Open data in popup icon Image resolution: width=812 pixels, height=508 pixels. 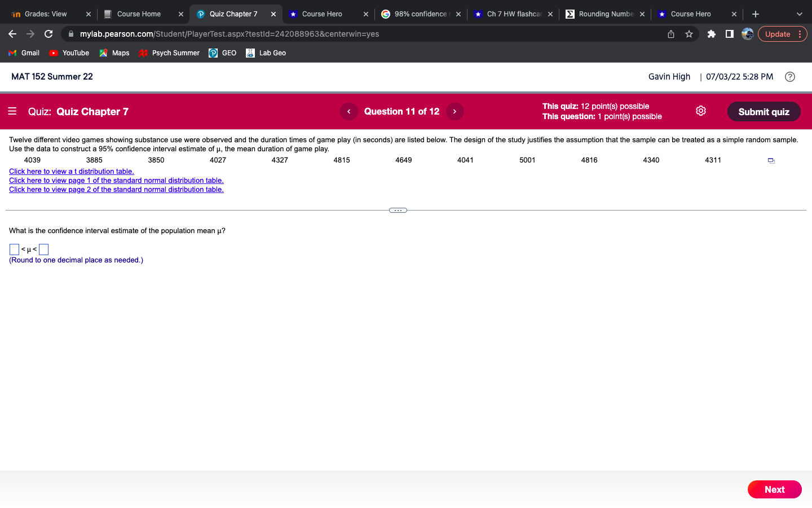771,161
